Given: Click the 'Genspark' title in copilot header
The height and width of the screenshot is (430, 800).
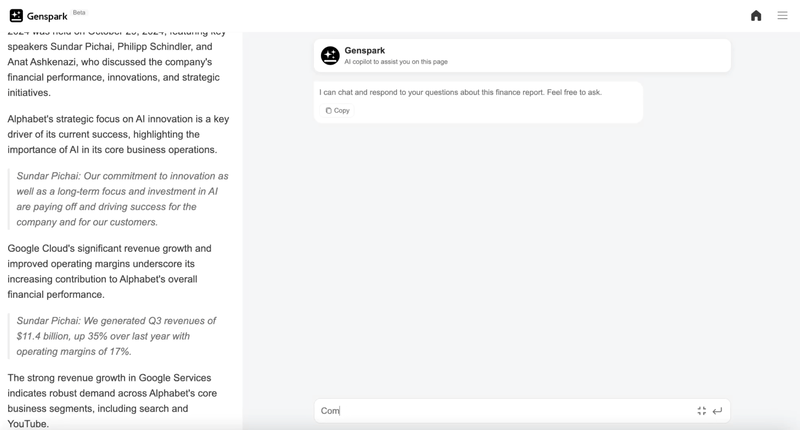Looking at the screenshot, I should [365, 50].
